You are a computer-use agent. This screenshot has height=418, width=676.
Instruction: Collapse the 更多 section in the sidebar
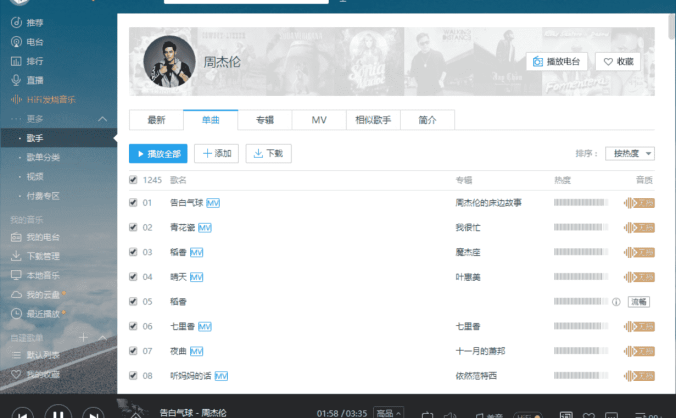click(103, 119)
